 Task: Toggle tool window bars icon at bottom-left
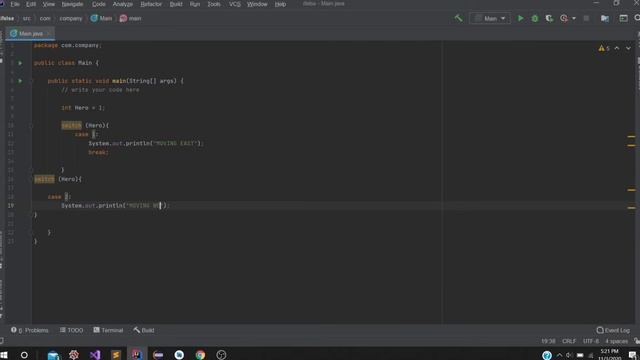(2, 341)
